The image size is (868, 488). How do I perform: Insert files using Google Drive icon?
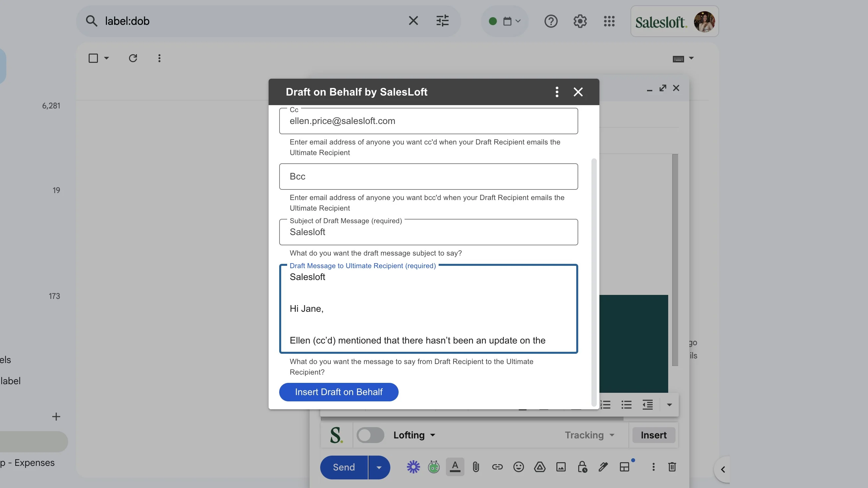click(x=540, y=467)
